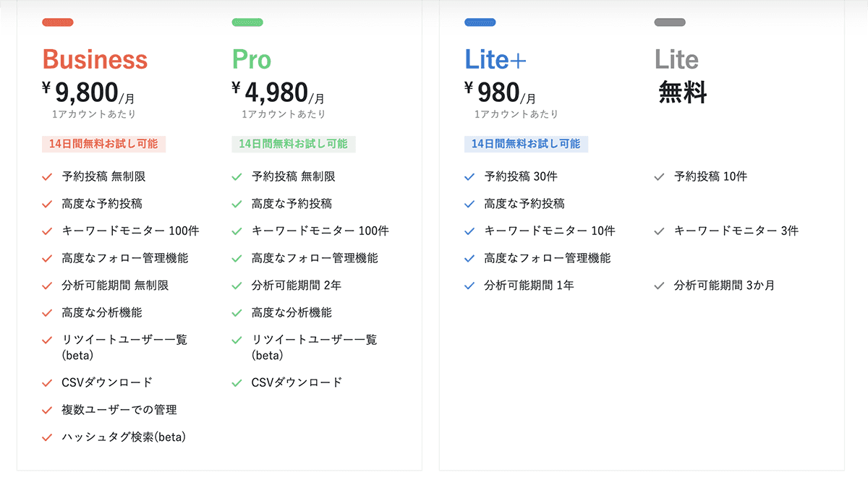Viewport: 868px width, 480px height.
Task: Click the red checkmark beside 複数ユーザーでの管理
Action: coord(47,410)
